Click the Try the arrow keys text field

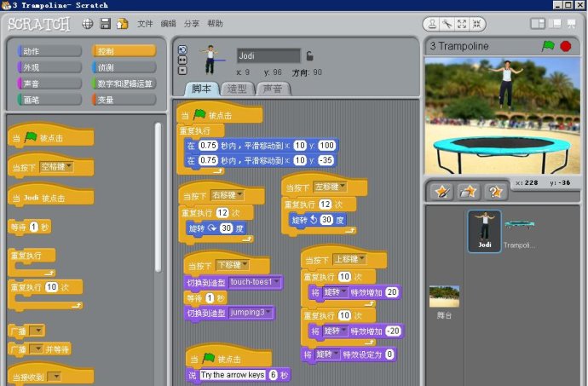point(233,375)
